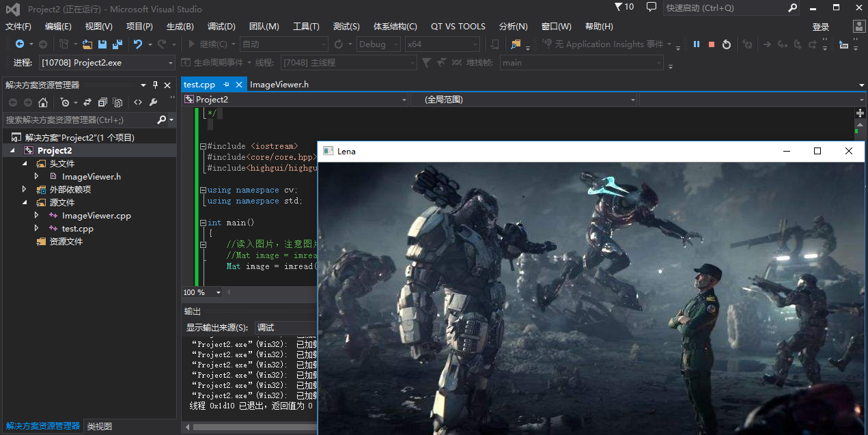Click the undo arrow icon
Viewport: 868px width, 435px height.
(x=138, y=44)
